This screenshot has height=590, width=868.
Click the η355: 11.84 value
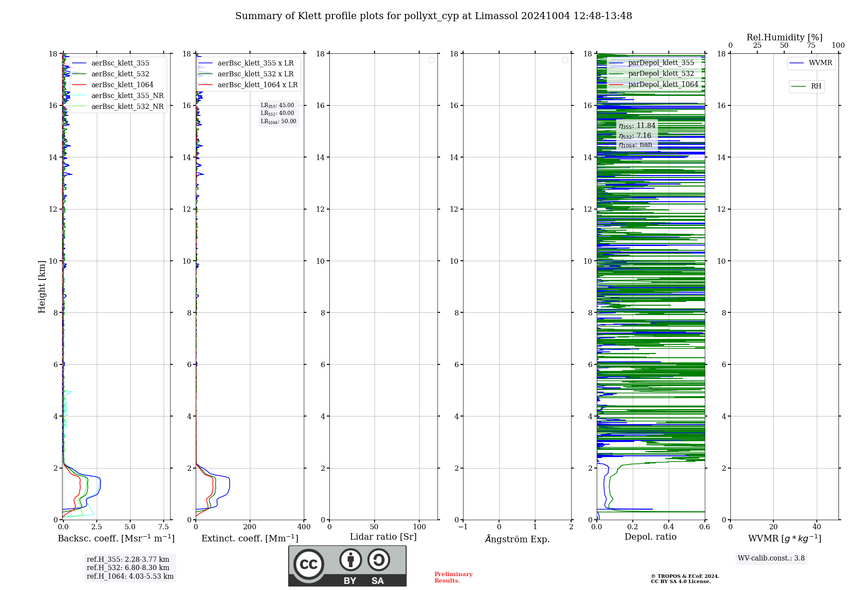tap(637, 126)
